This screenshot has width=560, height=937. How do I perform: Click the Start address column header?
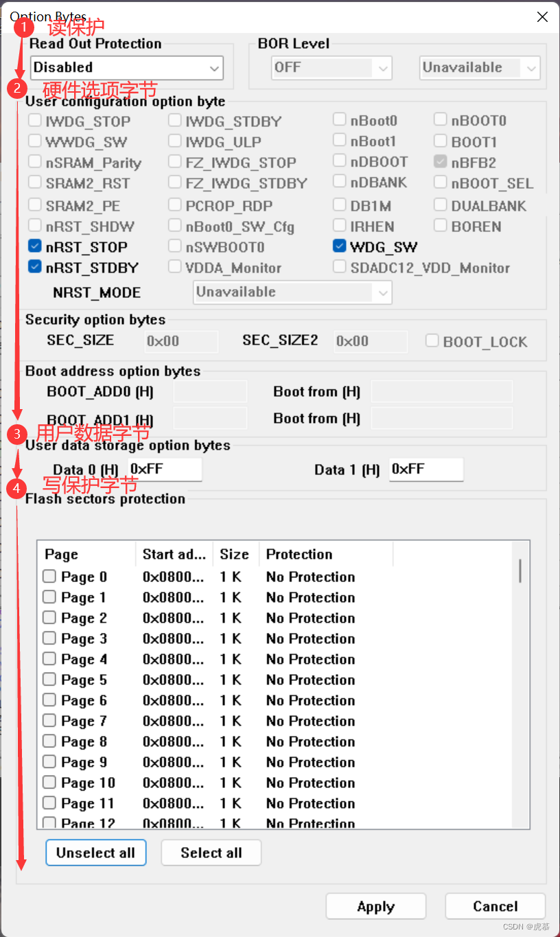pyautogui.click(x=174, y=554)
